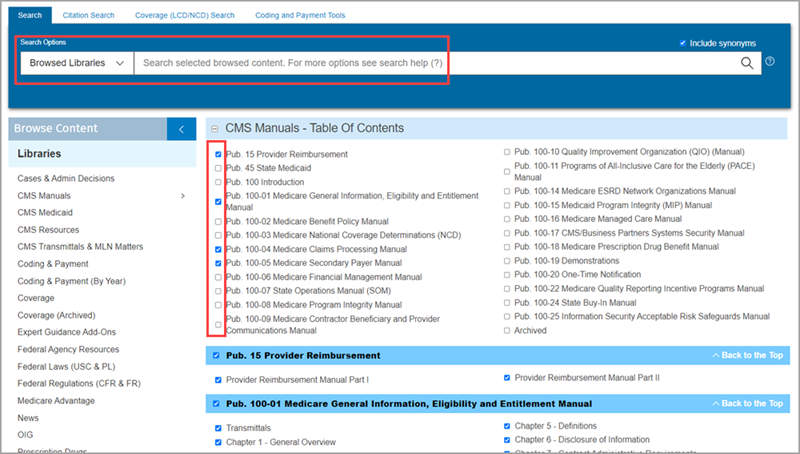Check Pub. 100-03 National Coverage Determinations
Screen dimensions: 800x454
[218, 236]
